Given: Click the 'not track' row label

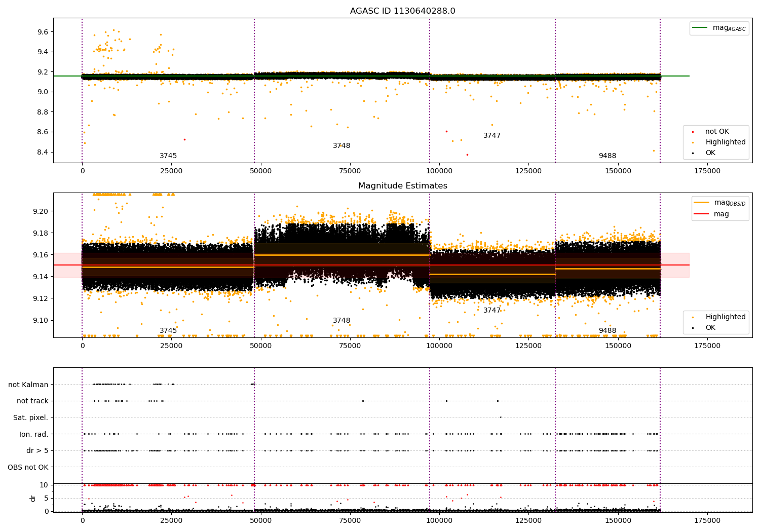Looking at the screenshot, I should [x=32, y=401].
